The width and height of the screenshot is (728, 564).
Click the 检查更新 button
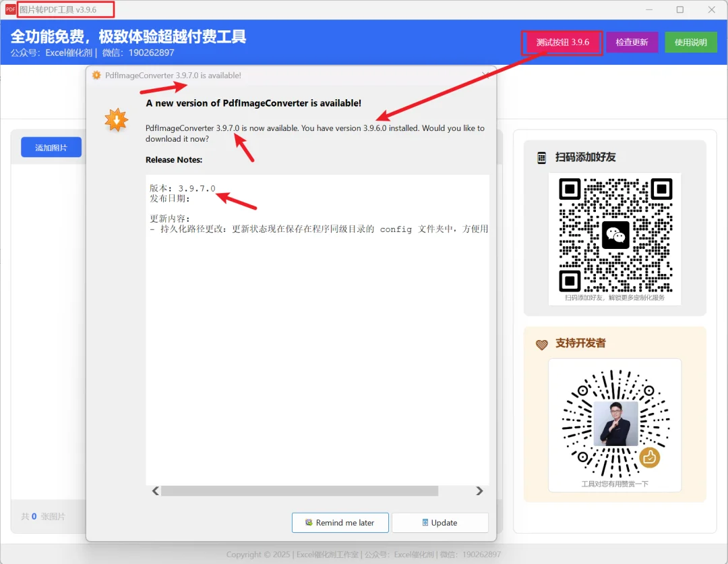click(x=632, y=43)
